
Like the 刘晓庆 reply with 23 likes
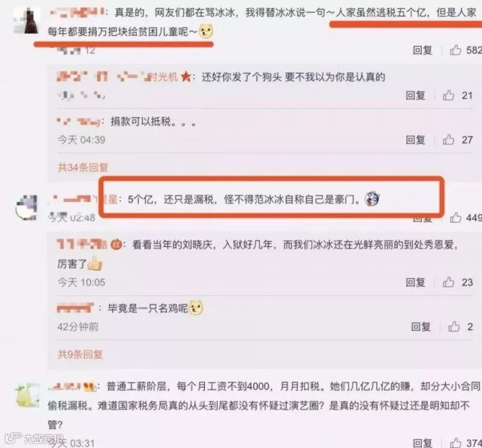pyautogui.click(x=448, y=282)
